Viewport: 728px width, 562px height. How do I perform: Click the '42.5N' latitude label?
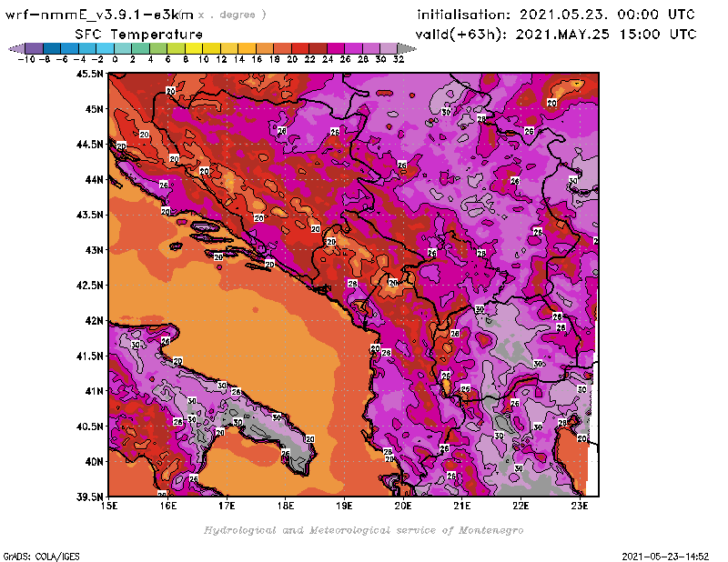click(89, 286)
